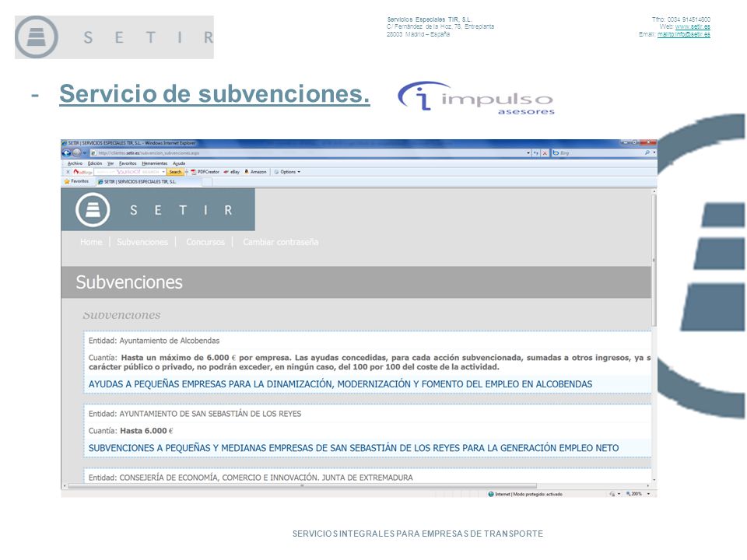Open the Edición menu
This screenshot has width=747, height=560.
(x=95, y=163)
